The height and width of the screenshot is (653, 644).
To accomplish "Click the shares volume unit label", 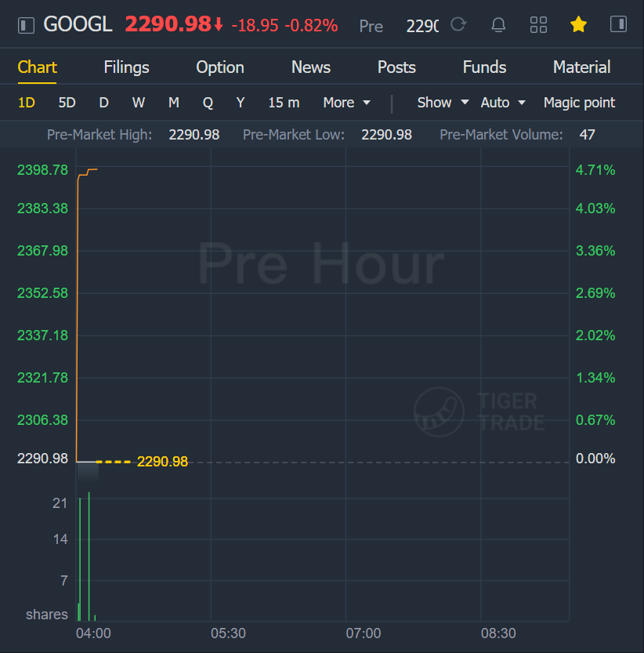I will click(47, 615).
